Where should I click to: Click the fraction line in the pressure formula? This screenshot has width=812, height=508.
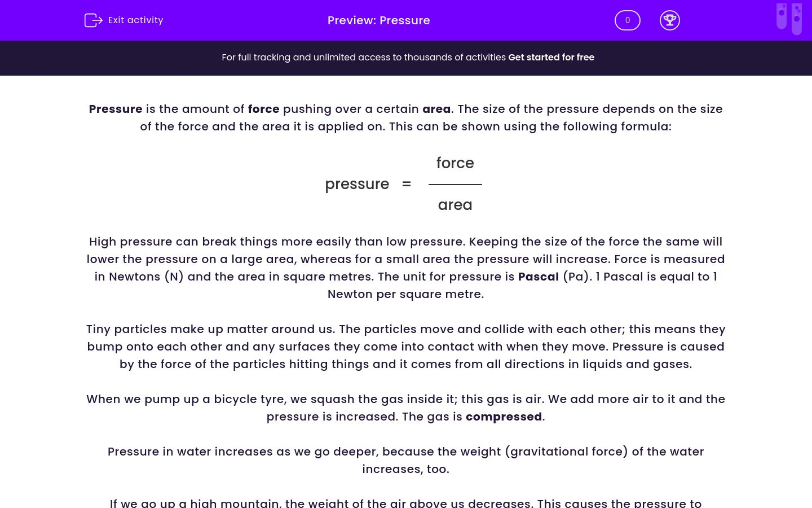click(455, 184)
